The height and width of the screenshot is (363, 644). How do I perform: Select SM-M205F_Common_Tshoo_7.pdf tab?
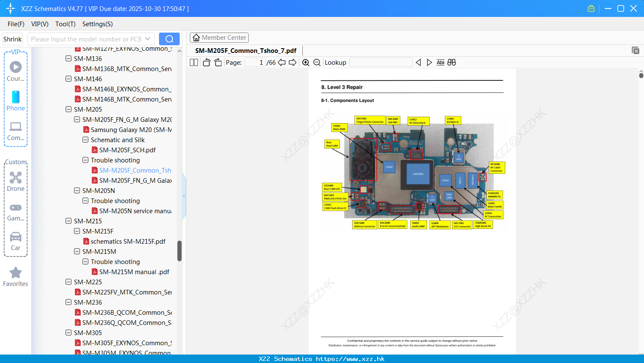point(246,51)
